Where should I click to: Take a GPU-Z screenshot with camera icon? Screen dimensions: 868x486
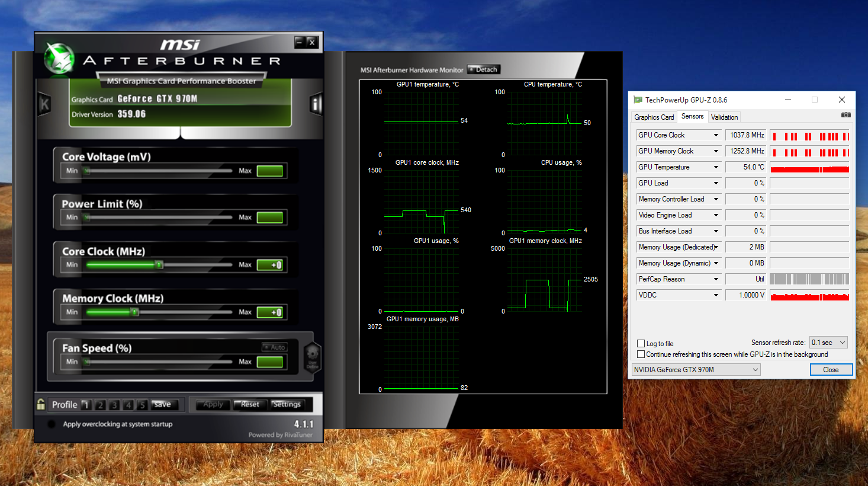tap(846, 114)
